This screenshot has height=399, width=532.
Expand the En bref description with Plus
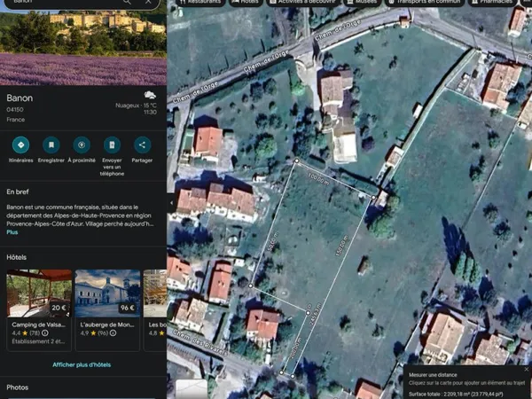click(12, 232)
